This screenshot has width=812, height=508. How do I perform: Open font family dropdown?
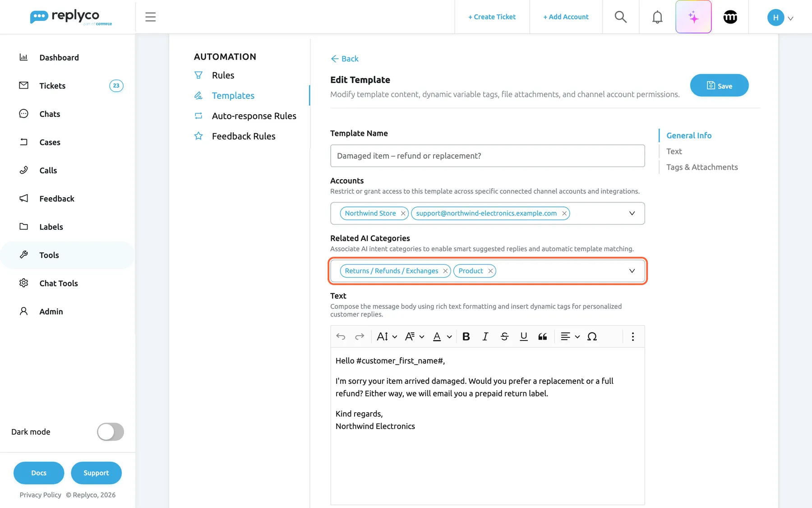[x=415, y=336]
